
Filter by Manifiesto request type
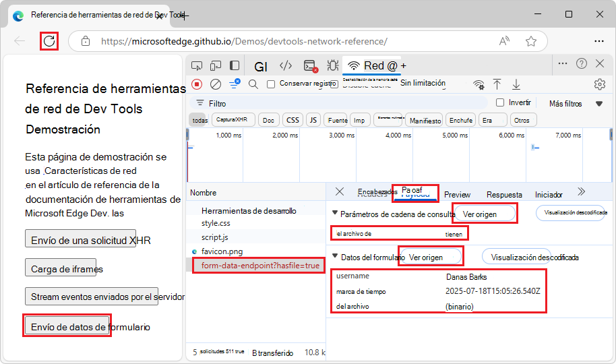[x=425, y=121]
